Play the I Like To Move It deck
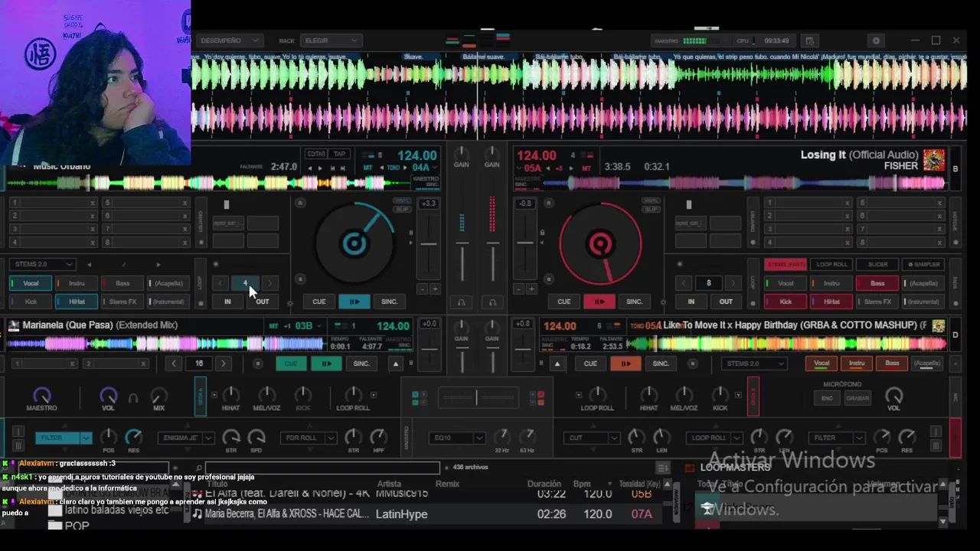Image resolution: width=980 pixels, height=551 pixels. point(626,364)
